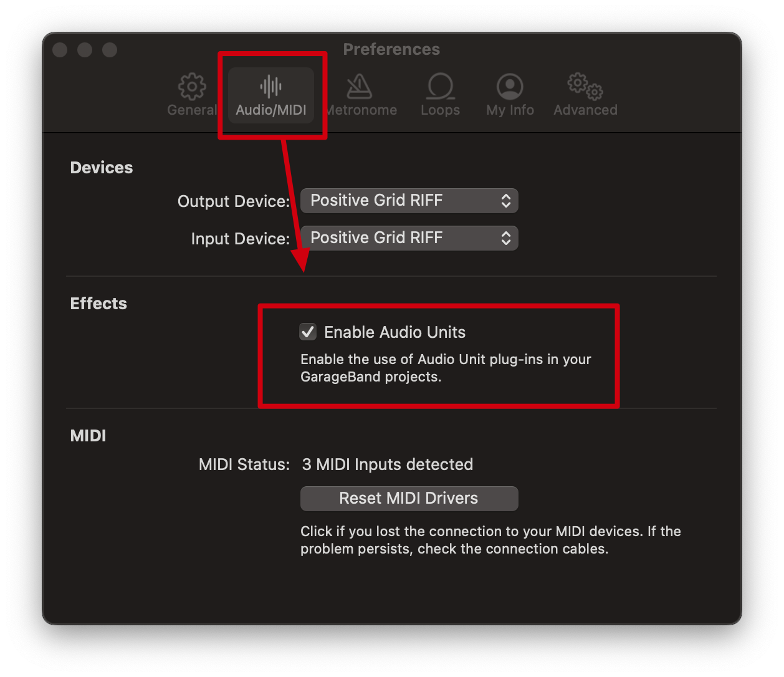This screenshot has width=784, height=677.
Task: Click the 'Enable the use of Audio Unit plug-ins' description
Action: pos(446,368)
